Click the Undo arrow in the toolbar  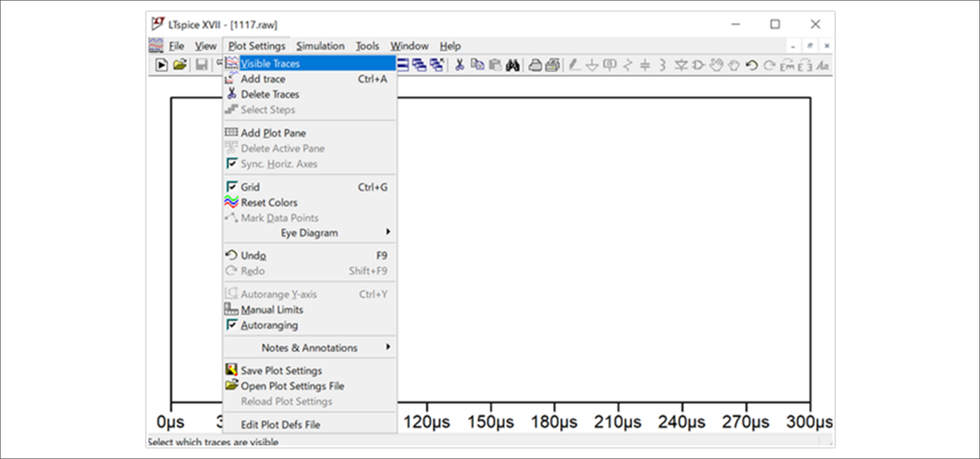[x=751, y=65]
